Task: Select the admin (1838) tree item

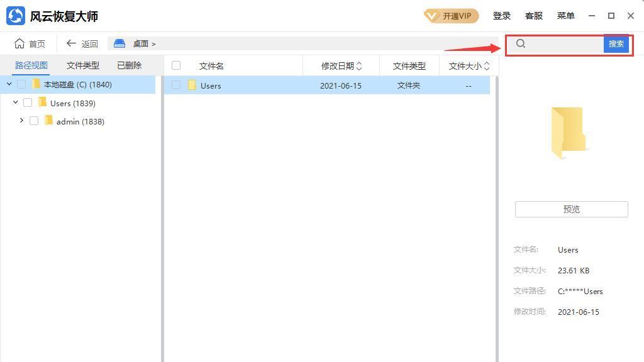Action: 80,121
